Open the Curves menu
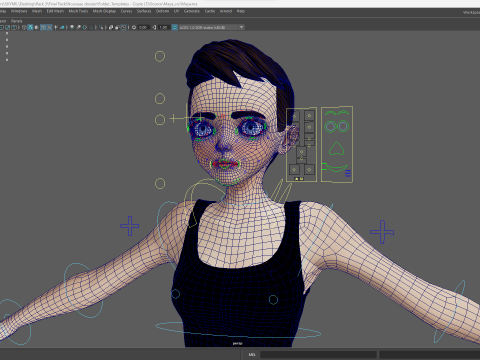480x360 pixels. 126,11
